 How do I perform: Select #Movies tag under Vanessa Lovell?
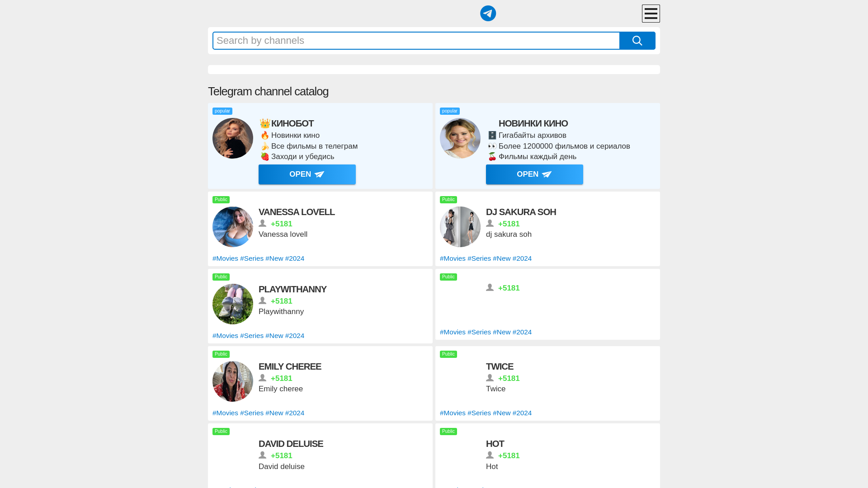tap(225, 258)
